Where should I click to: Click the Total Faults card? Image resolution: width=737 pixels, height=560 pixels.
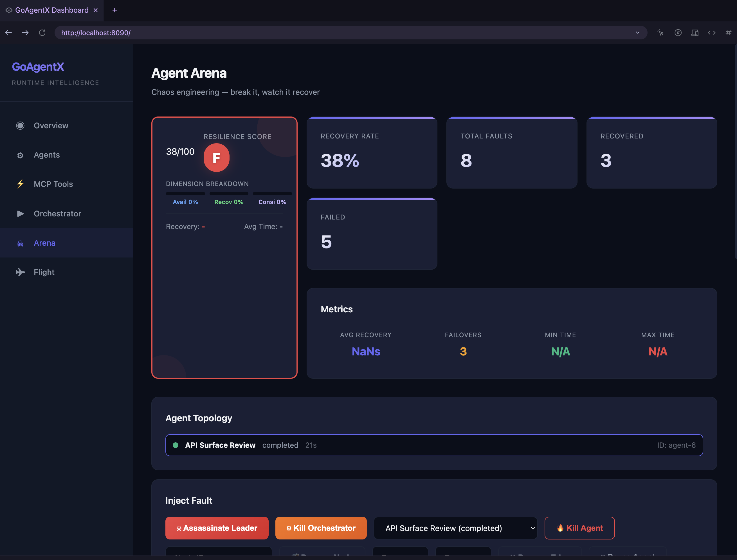click(512, 153)
